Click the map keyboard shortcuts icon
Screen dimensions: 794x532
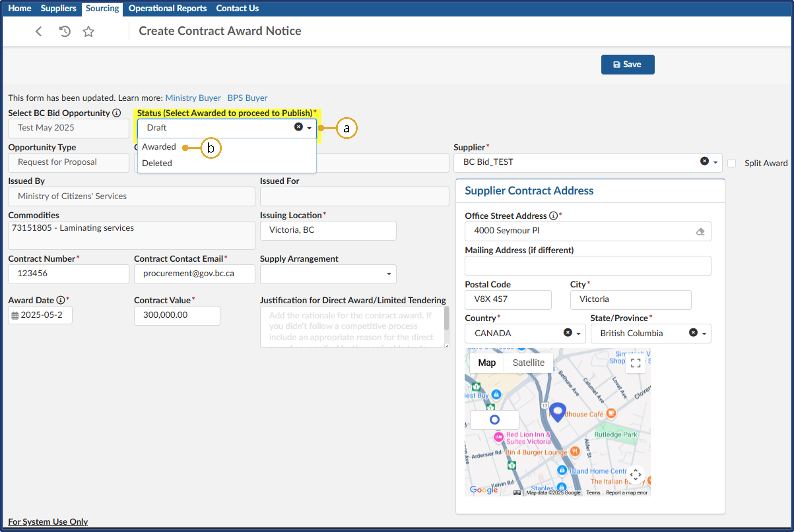(x=517, y=493)
